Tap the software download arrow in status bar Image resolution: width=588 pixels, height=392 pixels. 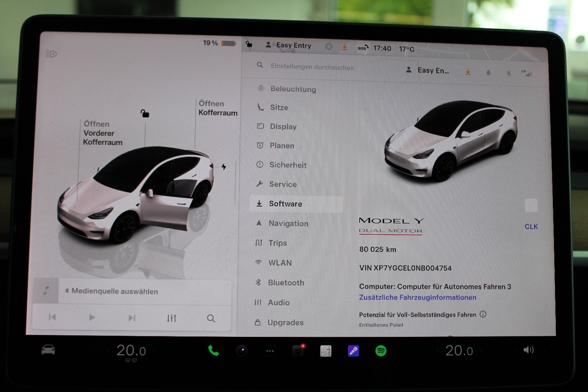345,47
